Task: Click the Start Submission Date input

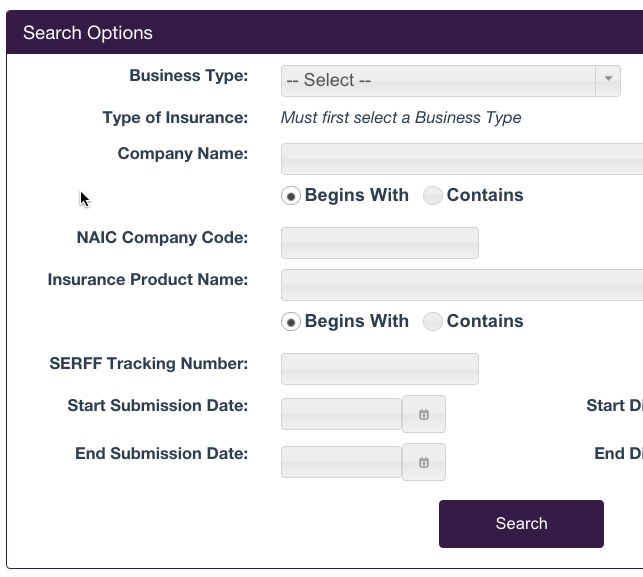Action: [x=341, y=414]
